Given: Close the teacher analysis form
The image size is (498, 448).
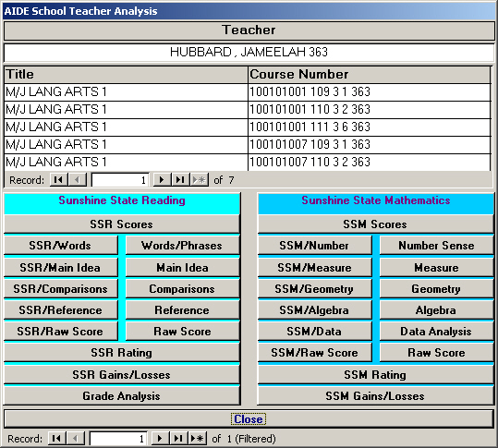Looking at the screenshot, I should 249,419.
